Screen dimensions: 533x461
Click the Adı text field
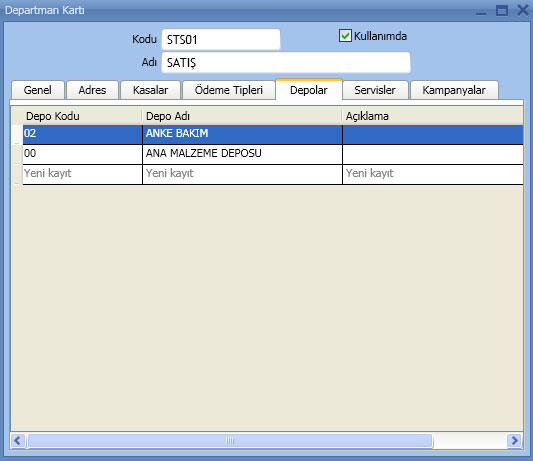286,63
